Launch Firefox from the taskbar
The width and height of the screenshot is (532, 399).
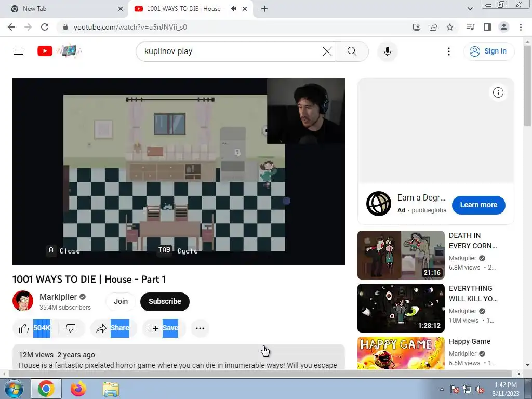point(78,389)
